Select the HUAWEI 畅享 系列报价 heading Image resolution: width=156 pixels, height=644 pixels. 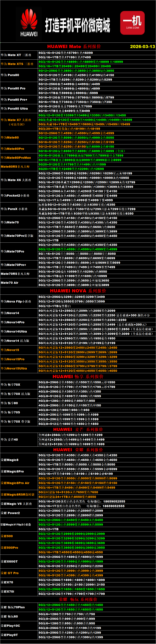pyautogui.click(x=78, y=376)
